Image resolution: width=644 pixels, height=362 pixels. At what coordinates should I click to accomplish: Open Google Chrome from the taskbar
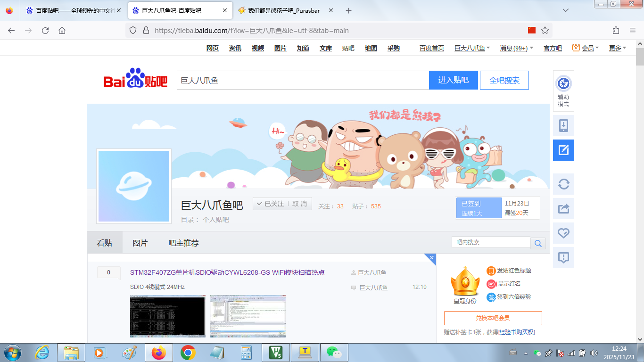click(x=188, y=353)
